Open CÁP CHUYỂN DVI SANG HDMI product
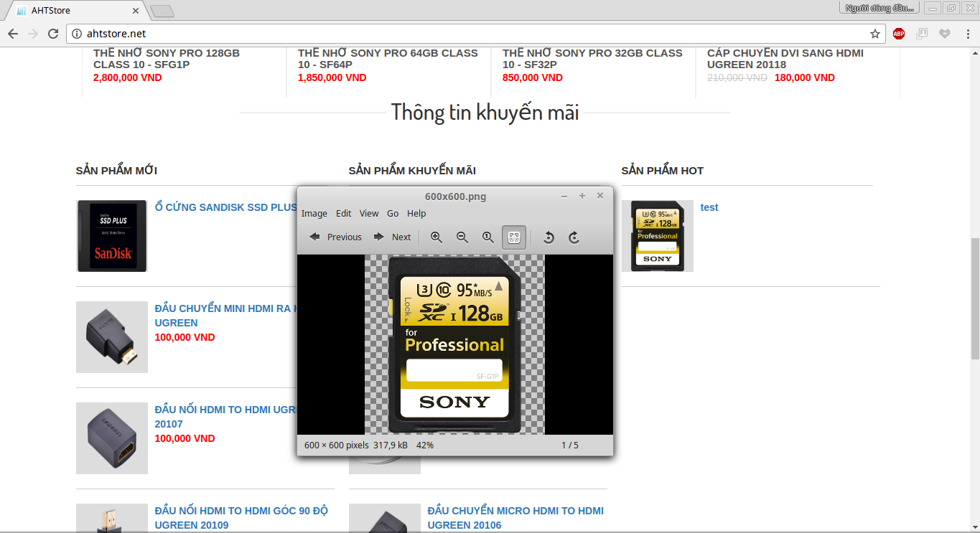The height and width of the screenshot is (533, 980). [x=785, y=59]
